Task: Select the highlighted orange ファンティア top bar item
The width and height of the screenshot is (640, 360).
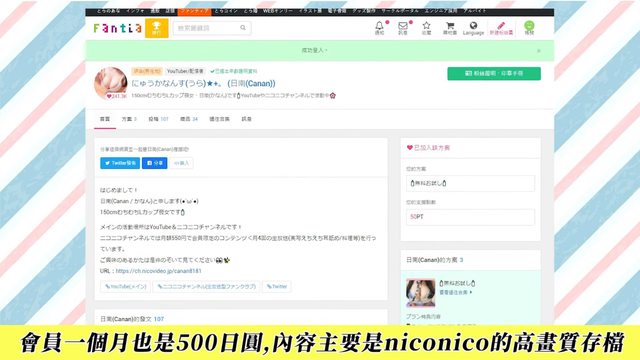Action: (x=195, y=11)
